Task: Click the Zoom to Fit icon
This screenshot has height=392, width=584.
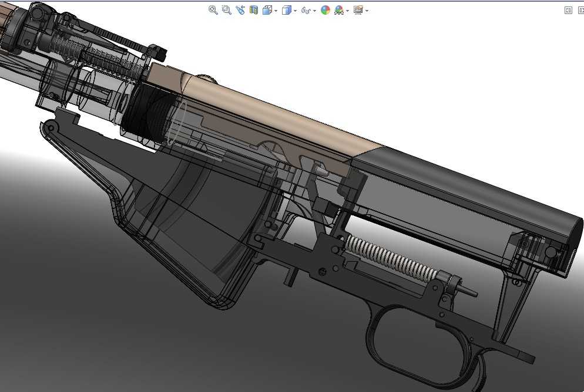Action: 213,10
